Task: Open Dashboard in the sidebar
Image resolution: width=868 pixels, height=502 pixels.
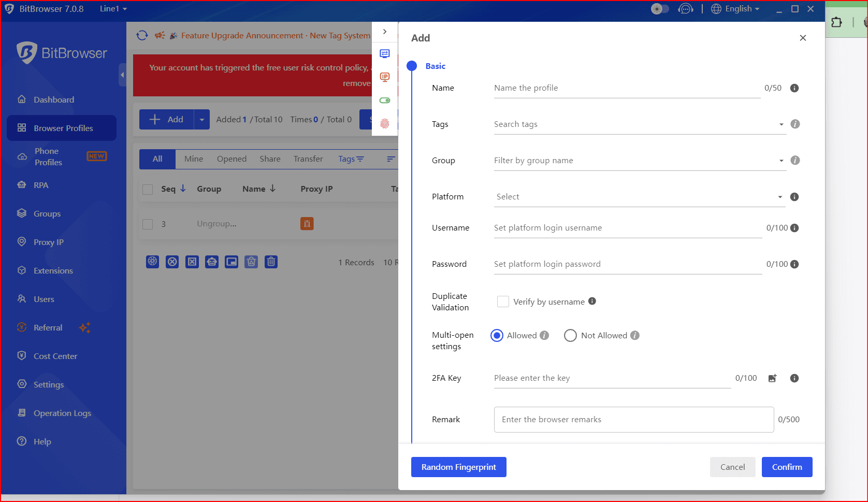Action: click(54, 99)
